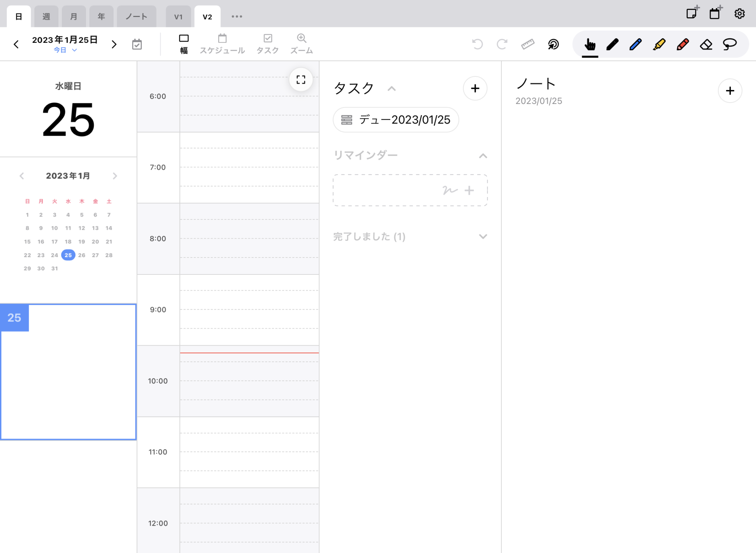
Task: Open the デュー2023/01/25 task item
Action: tap(396, 119)
